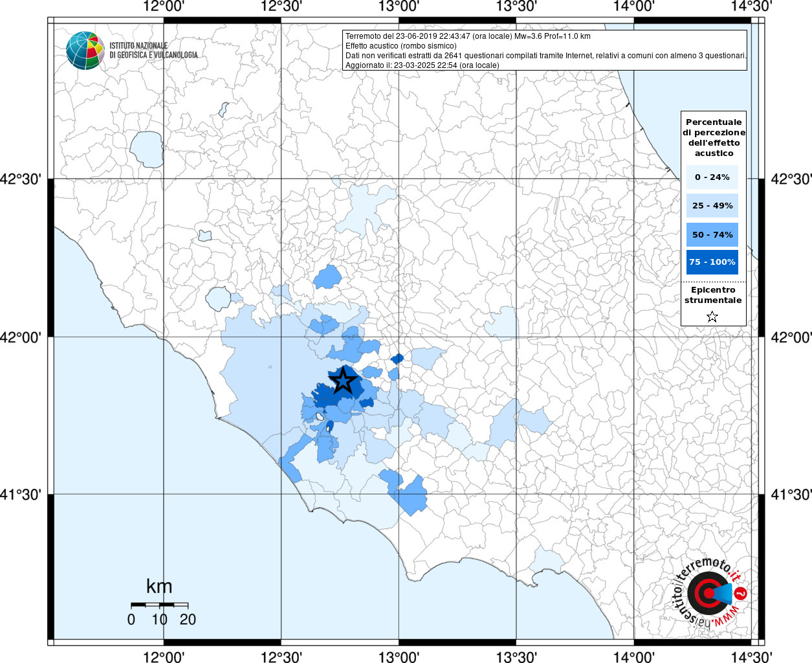Click the large lake near the 42°30' gridline
Screen dimensions: 812x663
[148, 150]
